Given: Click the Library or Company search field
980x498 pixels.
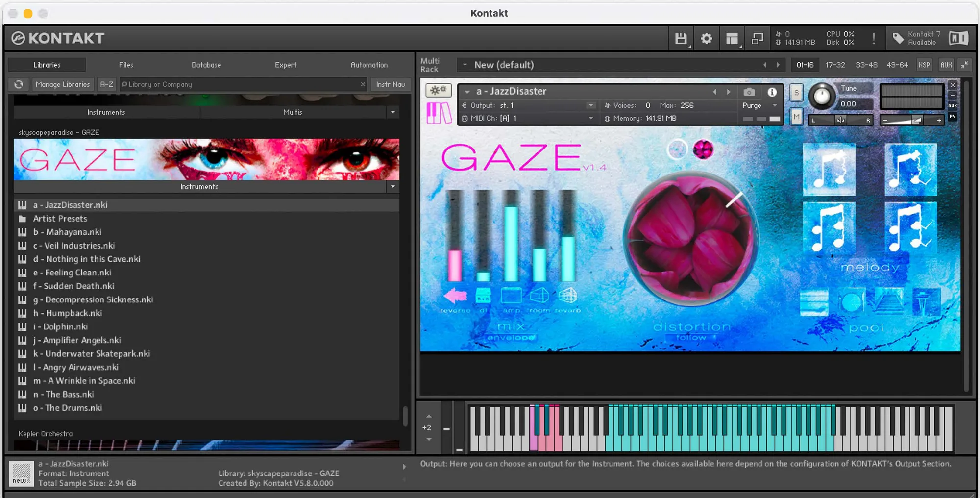Looking at the screenshot, I should pos(243,84).
